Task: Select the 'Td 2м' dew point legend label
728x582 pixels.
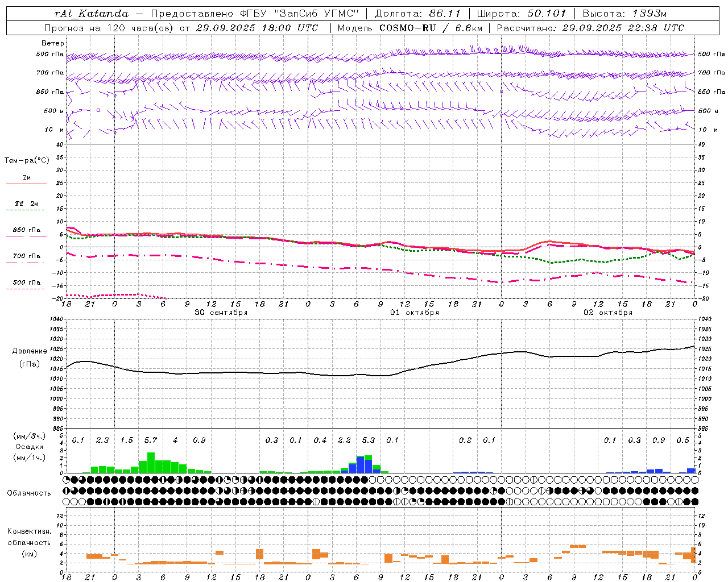Action: [27, 203]
